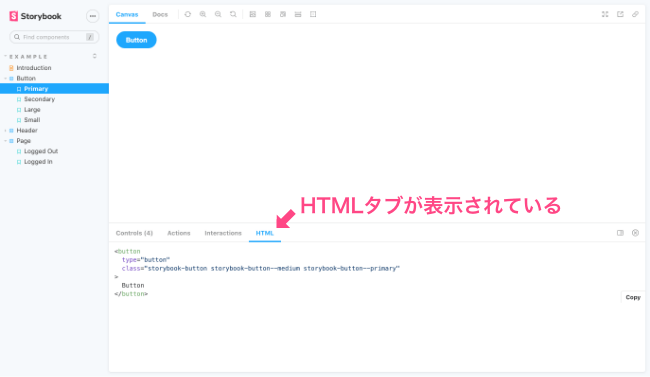This screenshot has height=377, width=650.
Task: Toggle the grid overlay on canvas
Action: (x=268, y=14)
